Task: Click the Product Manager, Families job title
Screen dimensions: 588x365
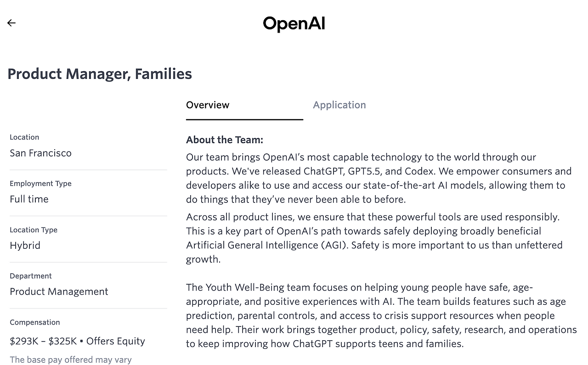Action: pyautogui.click(x=100, y=74)
